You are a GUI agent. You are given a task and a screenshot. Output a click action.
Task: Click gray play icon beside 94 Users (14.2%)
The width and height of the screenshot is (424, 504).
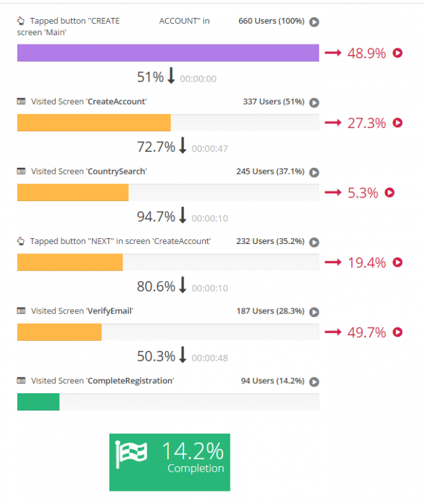(315, 381)
